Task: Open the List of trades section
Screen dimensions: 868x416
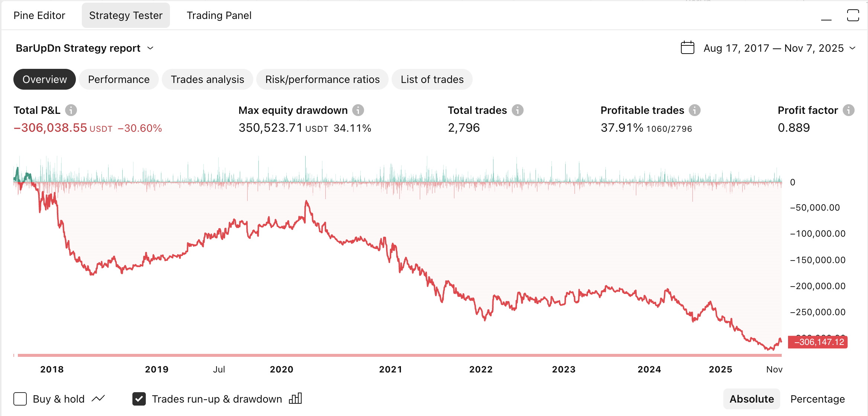Action: tap(432, 79)
